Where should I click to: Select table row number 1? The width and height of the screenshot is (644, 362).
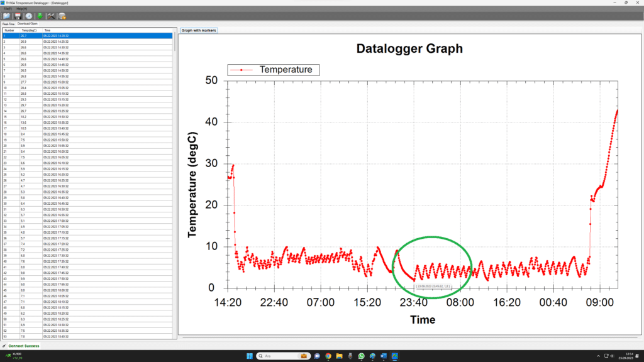point(87,36)
